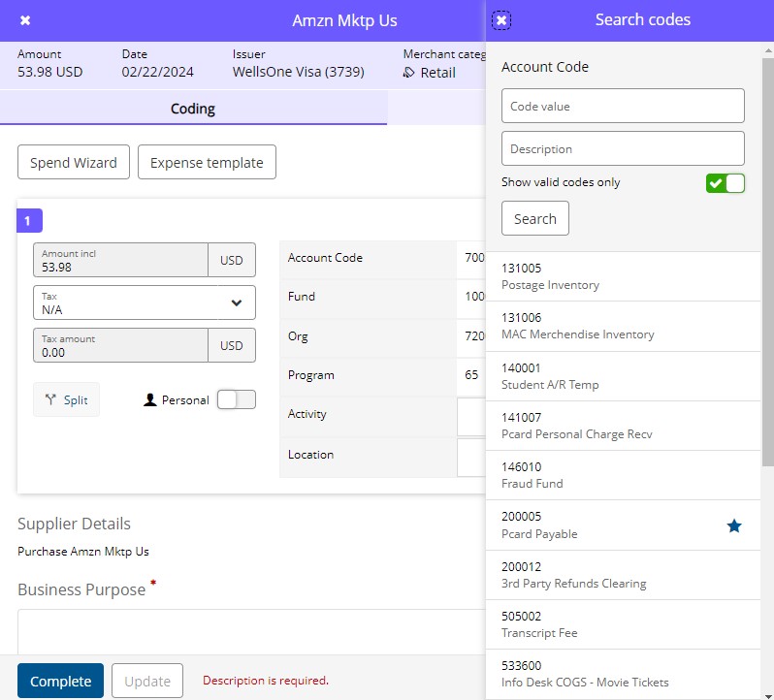This screenshot has height=700, width=774.
Task: Open the Expense template
Action: click(x=207, y=163)
